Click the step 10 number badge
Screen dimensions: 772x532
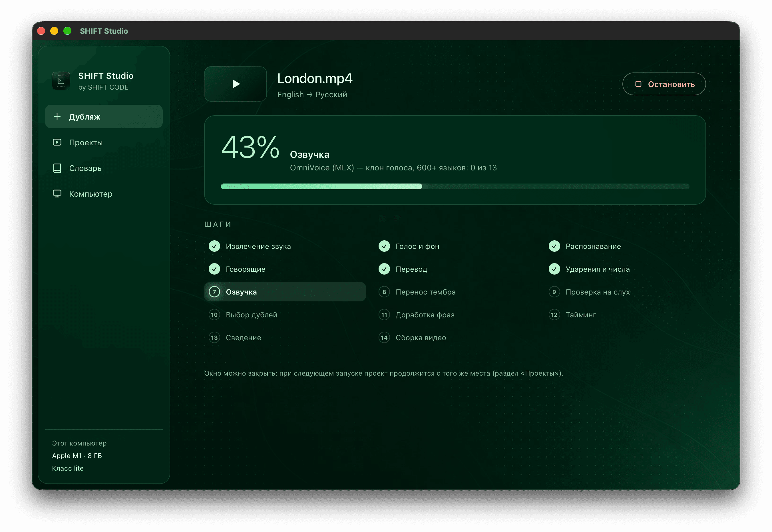point(214,315)
